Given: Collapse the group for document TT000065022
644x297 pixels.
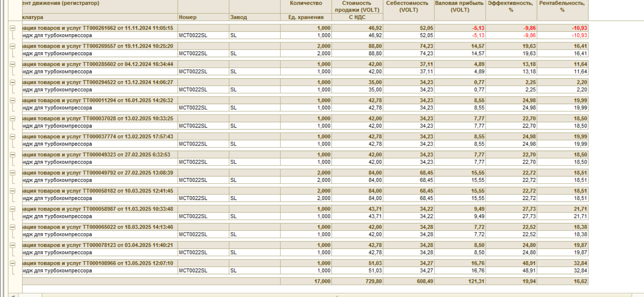Looking at the screenshot, I should (x=13, y=227).
